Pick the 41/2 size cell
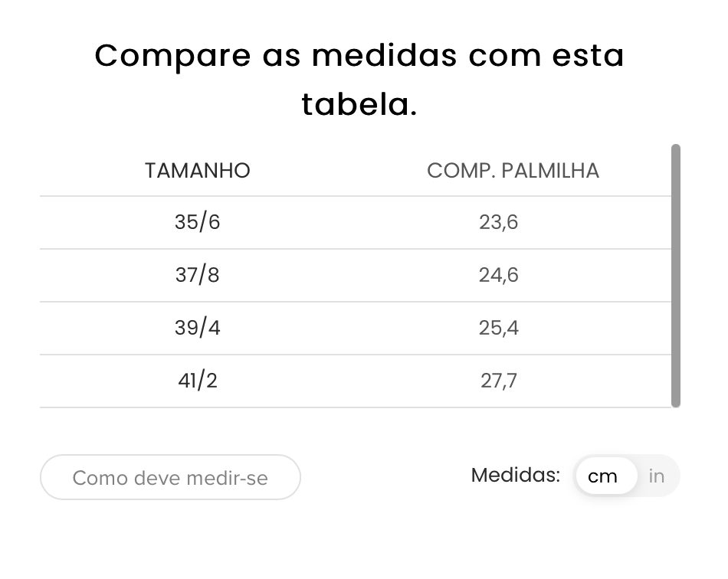Viewport: 728px width, 579px height. click(197, 381)
